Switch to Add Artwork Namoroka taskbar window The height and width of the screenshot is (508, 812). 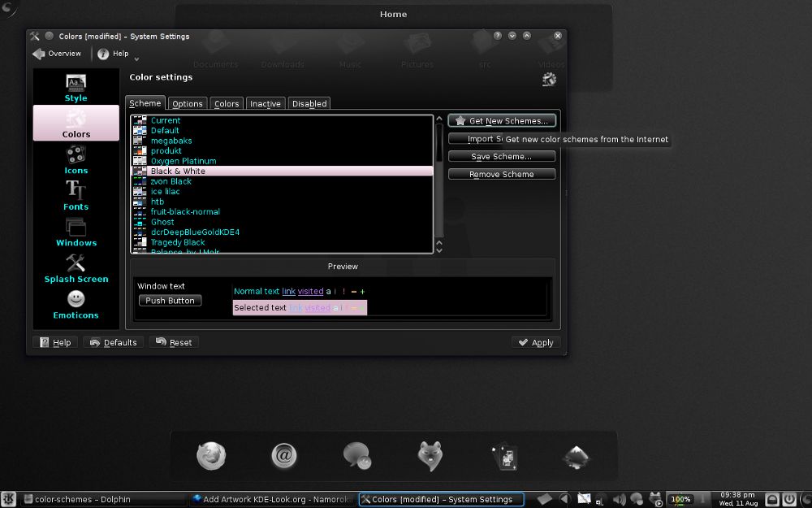[x=272, y=499]
